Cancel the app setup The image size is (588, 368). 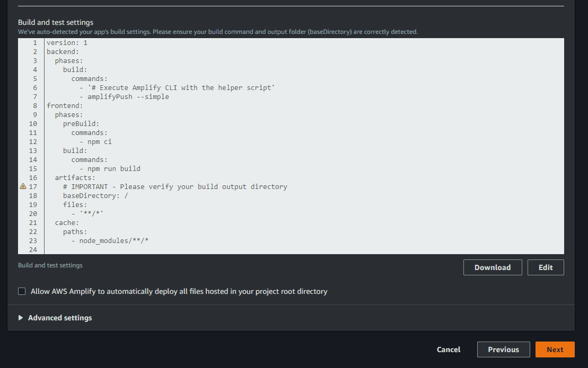pyautogui.click(x=448, y=349)
